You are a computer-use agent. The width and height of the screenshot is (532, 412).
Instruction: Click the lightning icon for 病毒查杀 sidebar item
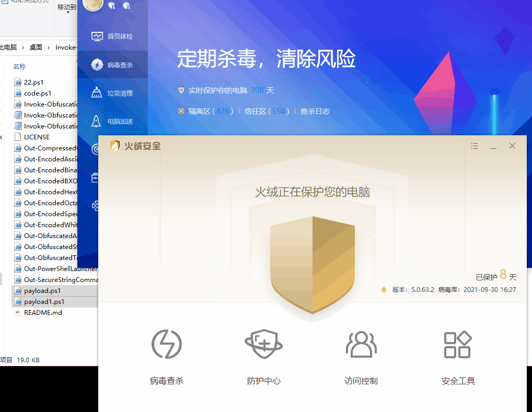coord(97,65)
